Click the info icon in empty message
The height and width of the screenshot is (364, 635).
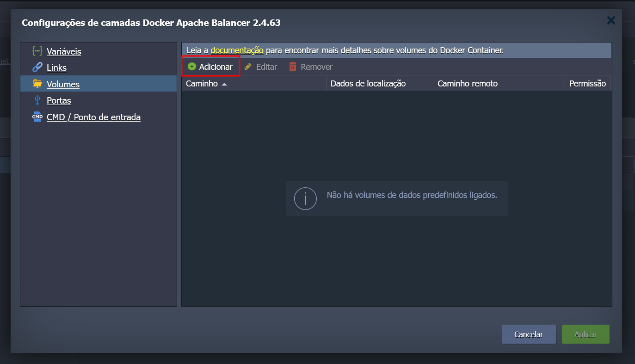pyautogui.click(x=305, y=198)
